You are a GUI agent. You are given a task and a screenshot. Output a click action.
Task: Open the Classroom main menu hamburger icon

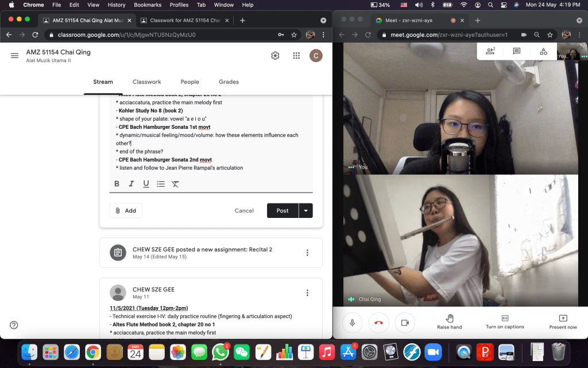point(14,56)
